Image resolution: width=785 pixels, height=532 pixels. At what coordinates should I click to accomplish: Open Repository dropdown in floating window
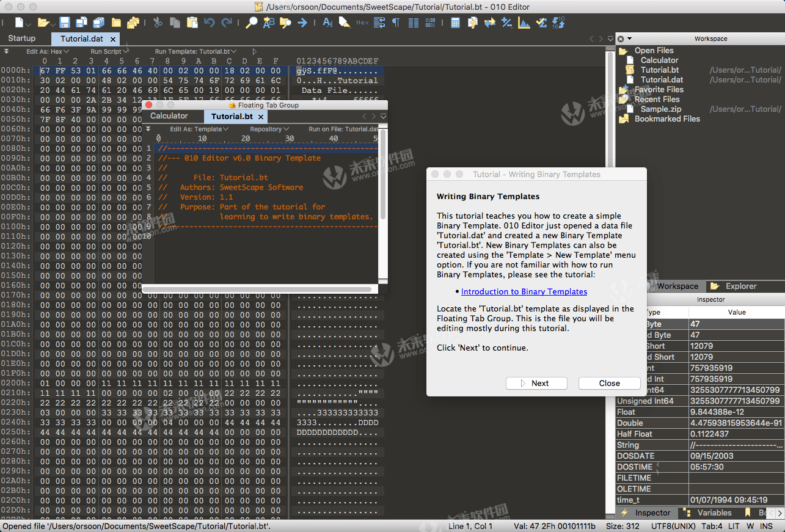pyautogui.click(x=269, y=129)
